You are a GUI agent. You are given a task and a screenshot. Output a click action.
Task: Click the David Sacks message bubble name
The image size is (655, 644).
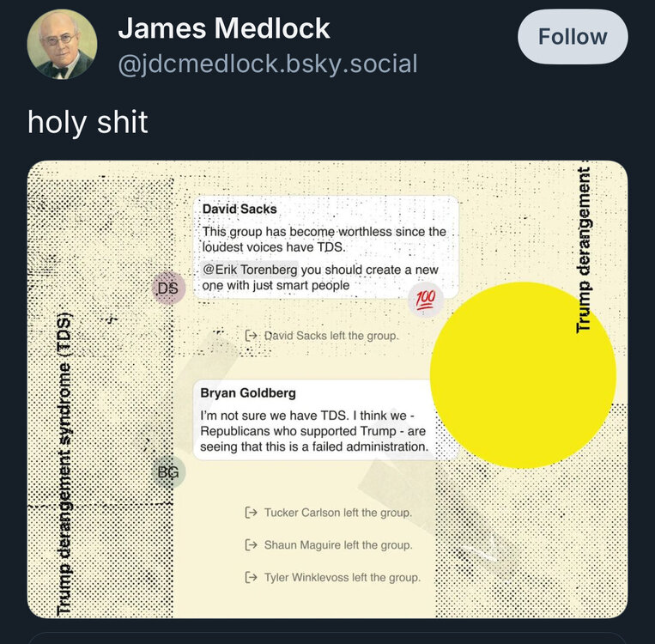click(240, 209)
